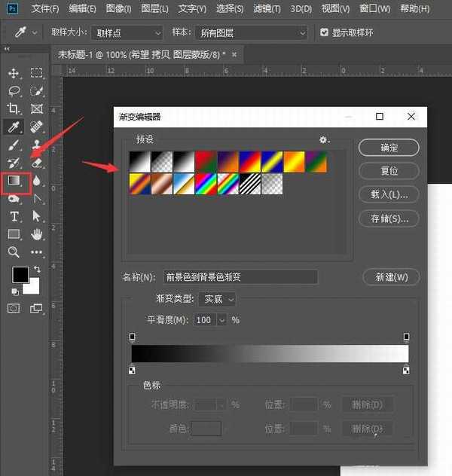
Task: Click the 新建(W) button
Action: tap(391, 277)
